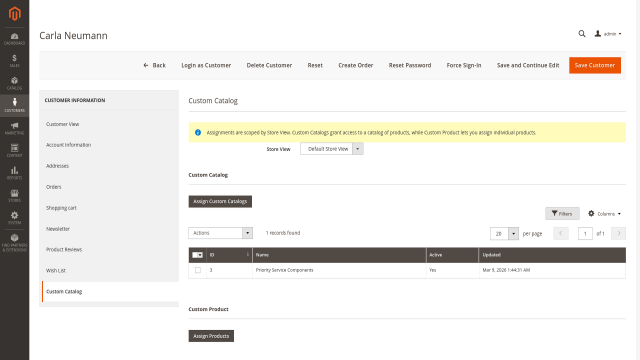The width and height of the screenshot is (640, 360).
Task: Open the System gear sidebar icon
Action: (14, 218)
